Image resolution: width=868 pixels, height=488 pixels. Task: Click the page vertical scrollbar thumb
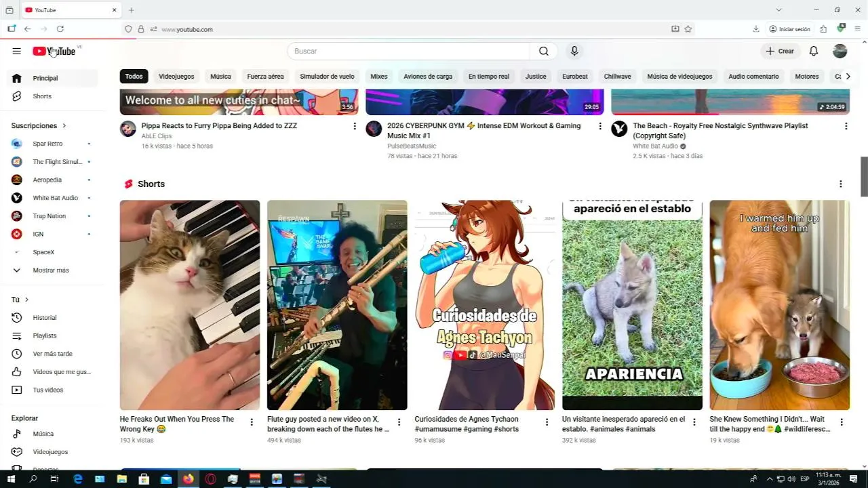coord(864,176)
